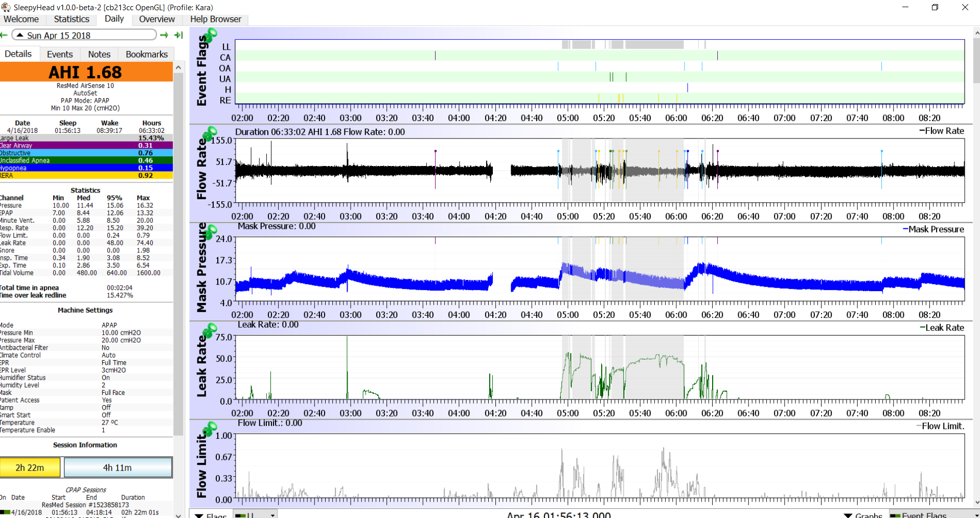Screen dimensions: 980x518
Task: Click the green session indicator beside 4/16/2018
Action: click(5, 512)
